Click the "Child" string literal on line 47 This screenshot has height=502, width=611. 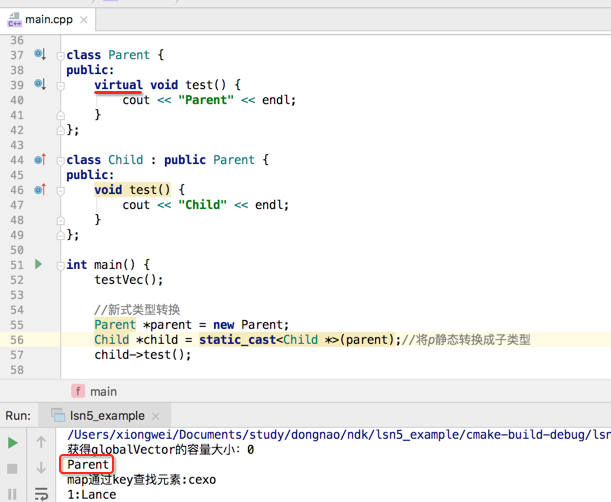pos(202,205)
